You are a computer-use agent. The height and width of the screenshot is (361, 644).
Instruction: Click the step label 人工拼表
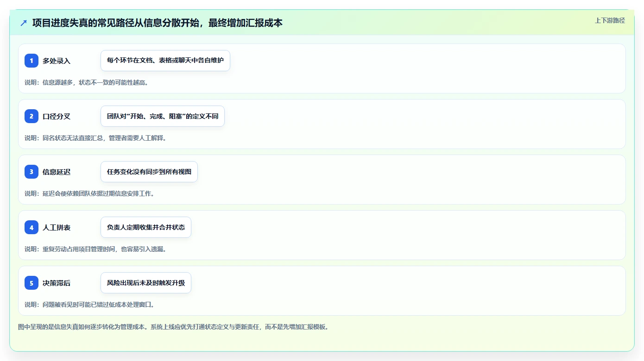(x=57, y=227)
